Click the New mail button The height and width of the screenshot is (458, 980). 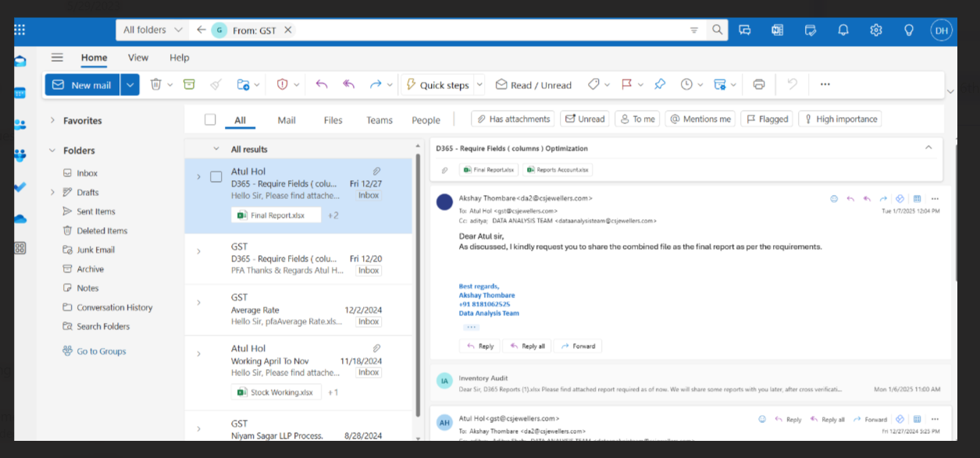[x=82, y=85]
